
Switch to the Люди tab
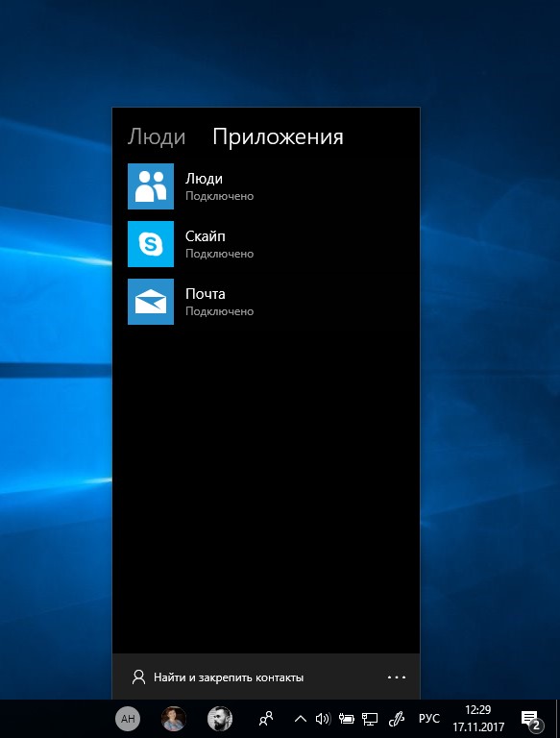(157, 137)
